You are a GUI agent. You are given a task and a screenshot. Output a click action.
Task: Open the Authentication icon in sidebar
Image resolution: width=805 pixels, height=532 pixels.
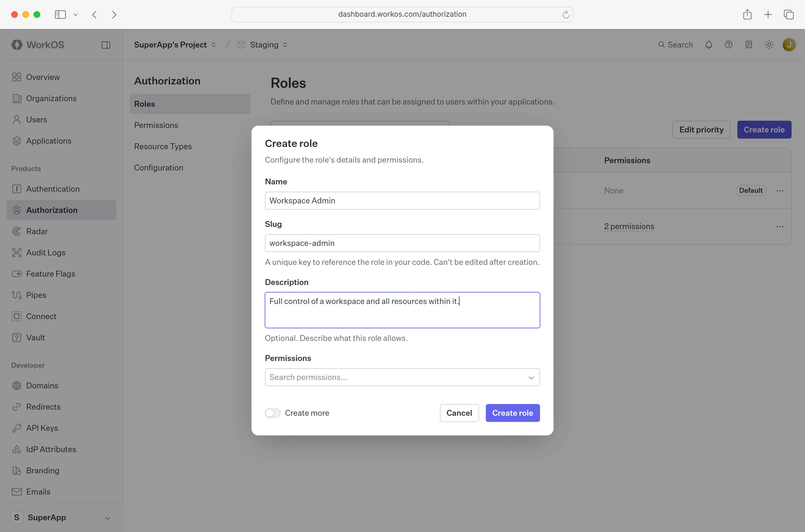(16, 189)
